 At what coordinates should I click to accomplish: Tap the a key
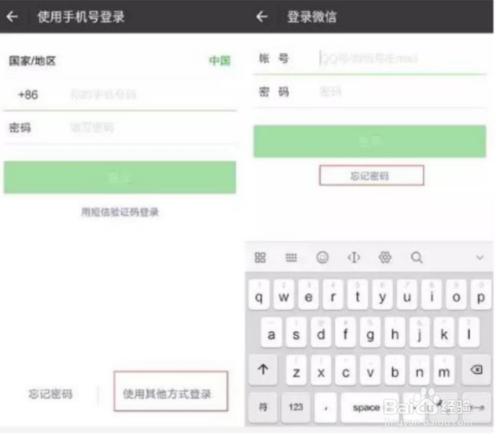click(271, 333)
